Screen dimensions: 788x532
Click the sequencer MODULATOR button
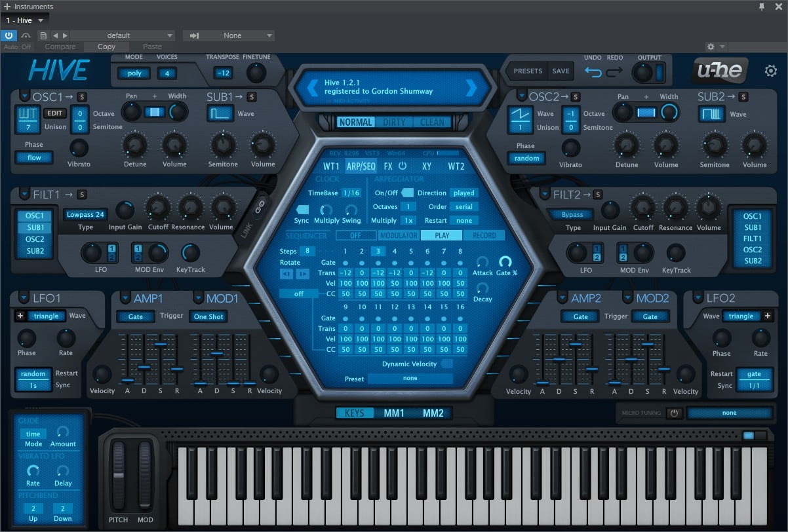pos(398,235)
